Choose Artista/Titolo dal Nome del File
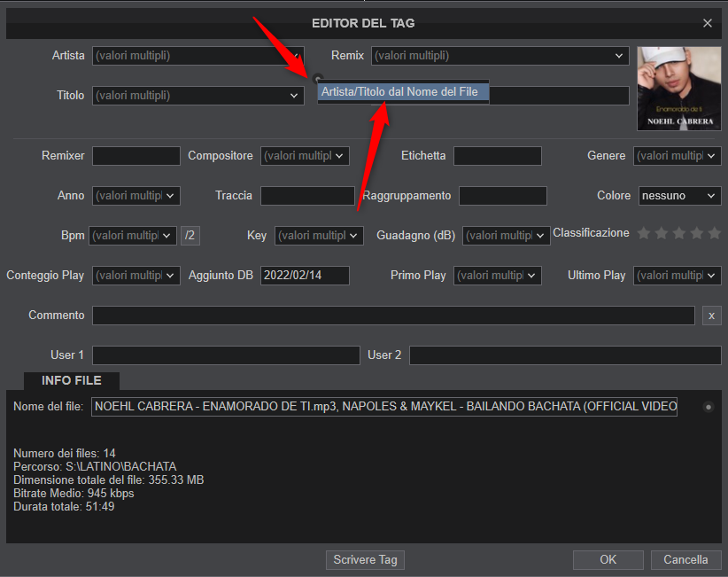Screen dimensions: 728x577 click(403, 92)
